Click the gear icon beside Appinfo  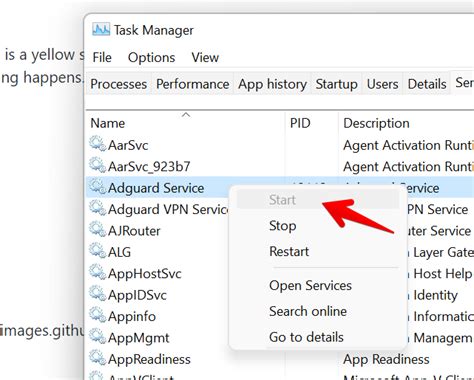tap(98, 315)
